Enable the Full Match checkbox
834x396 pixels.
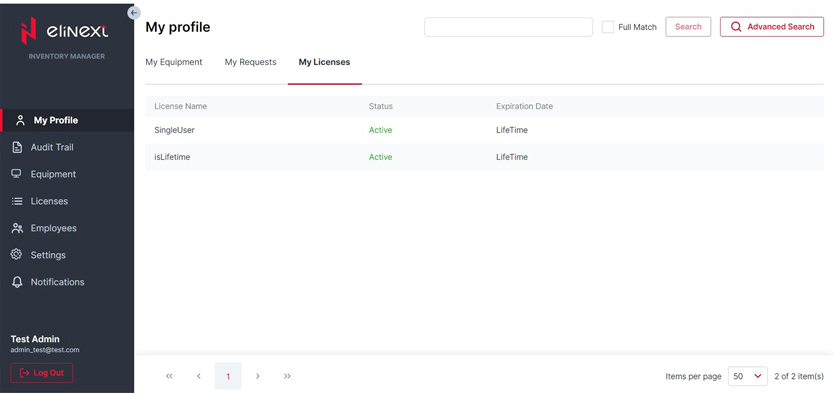(x=608, y=27)
